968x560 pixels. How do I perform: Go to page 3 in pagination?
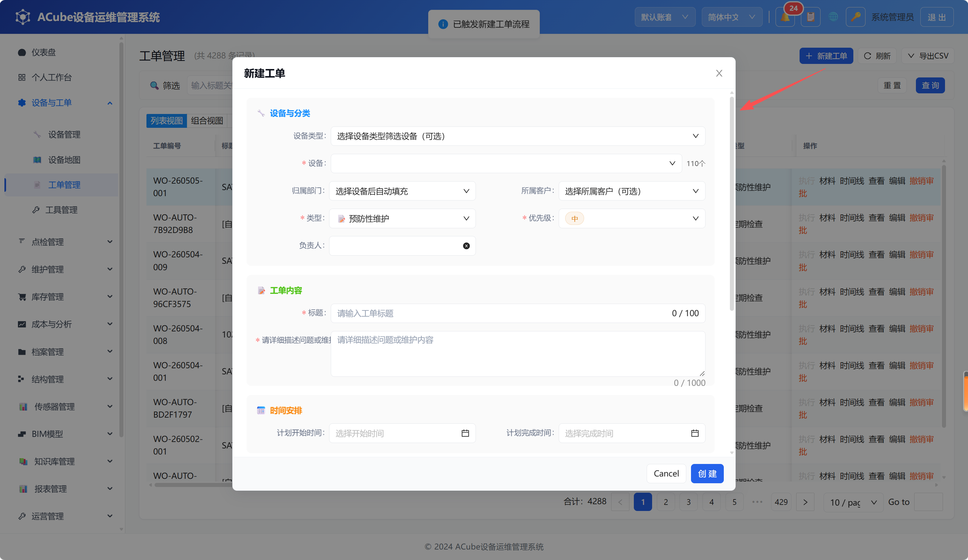[x=688, y=501]
